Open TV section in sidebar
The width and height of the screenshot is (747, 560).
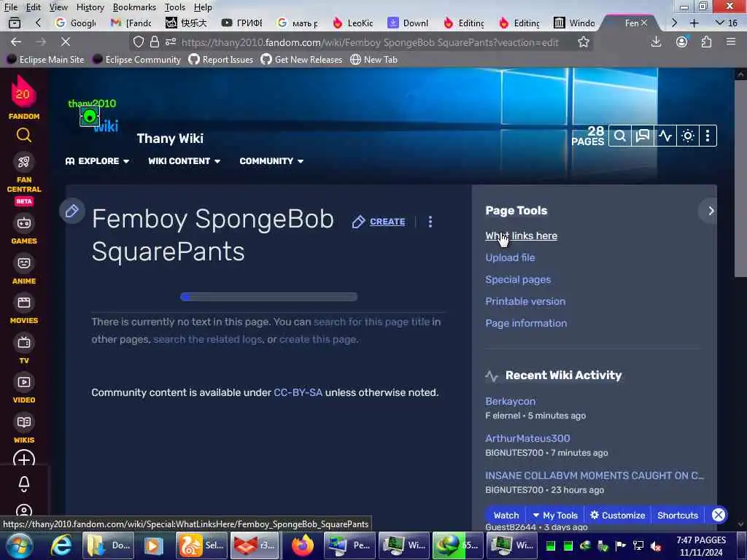(24, 349)
